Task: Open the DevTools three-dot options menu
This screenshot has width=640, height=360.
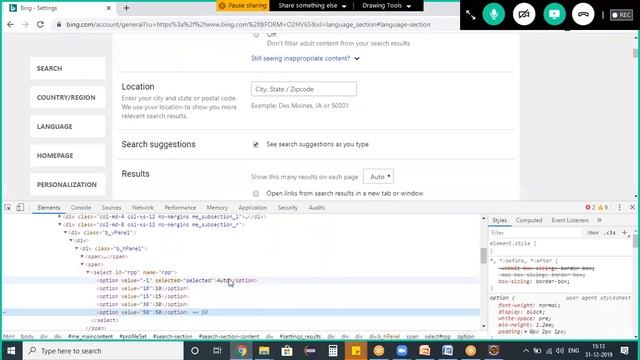Action: point(620,207)
